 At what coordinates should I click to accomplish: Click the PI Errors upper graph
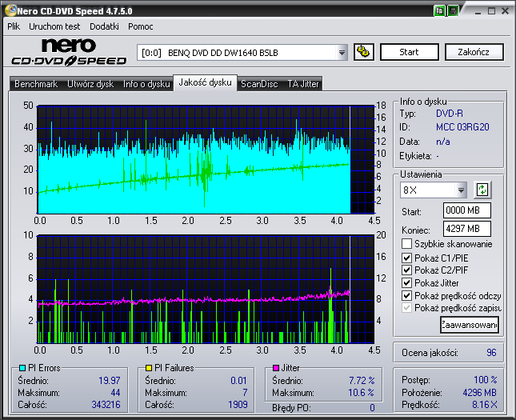point(206,159)
